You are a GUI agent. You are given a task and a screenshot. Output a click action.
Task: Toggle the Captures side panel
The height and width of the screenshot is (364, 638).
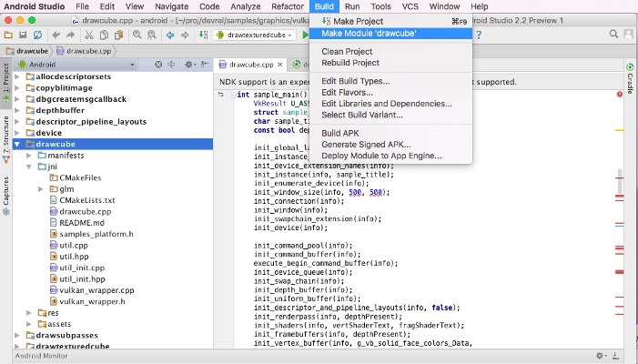(5, 196)
